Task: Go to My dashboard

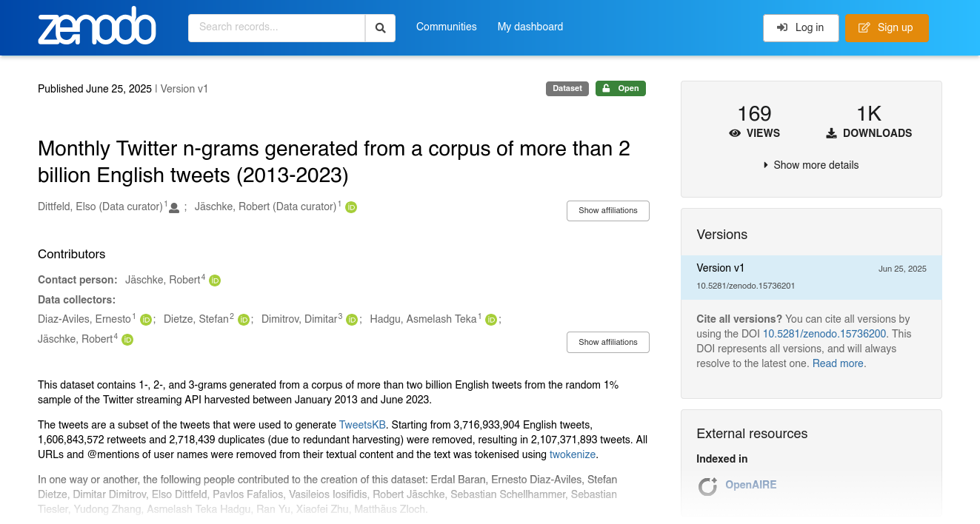Action: [x=530, y=27]
